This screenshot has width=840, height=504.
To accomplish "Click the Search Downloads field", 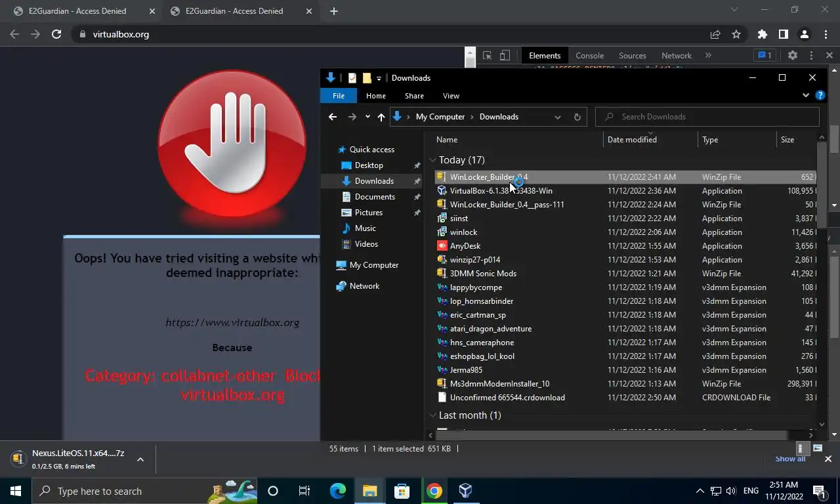I will click(707, 117).
